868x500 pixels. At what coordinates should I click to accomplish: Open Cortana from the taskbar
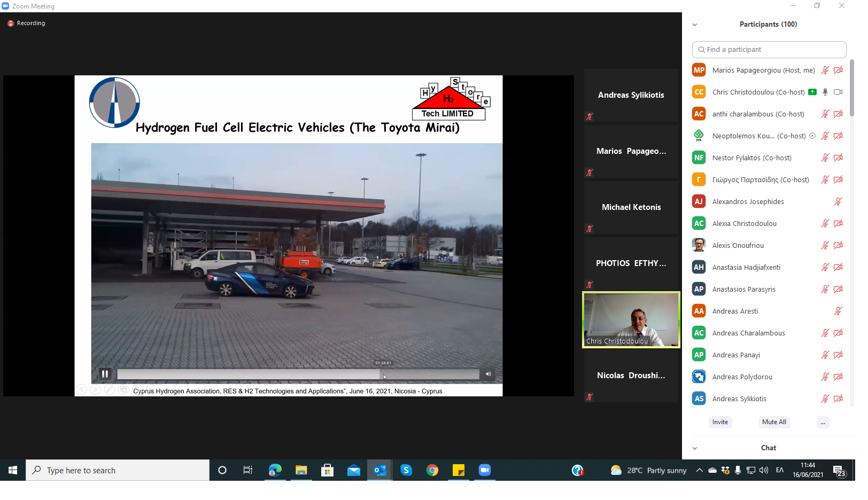point(222,470)
